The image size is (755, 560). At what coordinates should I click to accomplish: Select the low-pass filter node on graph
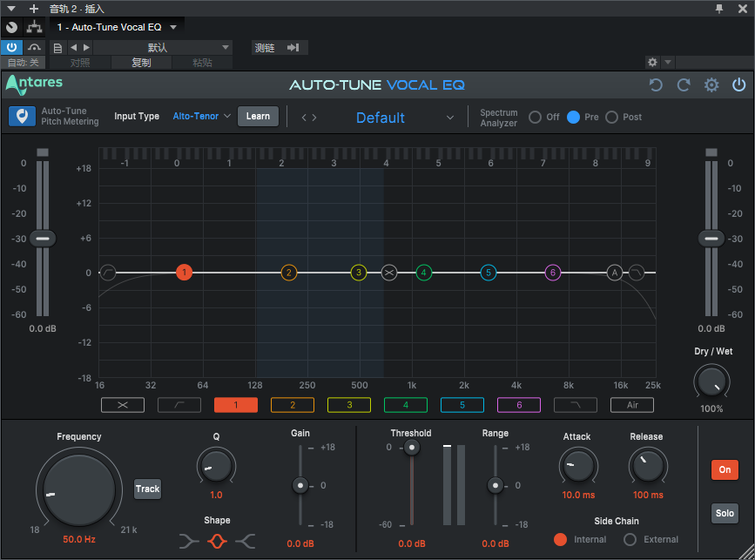click(637, 273)
